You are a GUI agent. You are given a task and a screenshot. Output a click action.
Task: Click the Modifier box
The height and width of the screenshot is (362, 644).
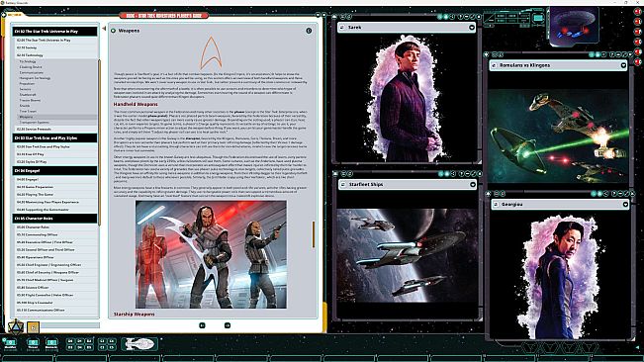10,343
